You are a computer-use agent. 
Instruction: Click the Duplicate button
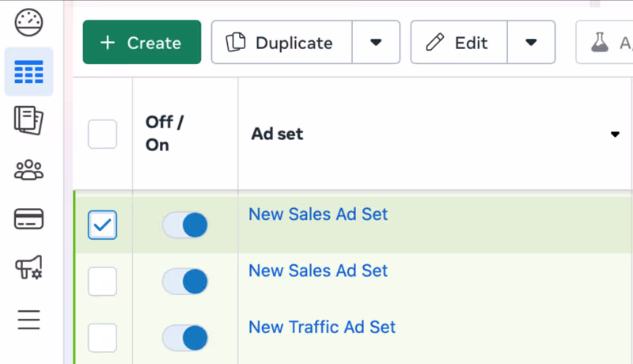(282, 43)
